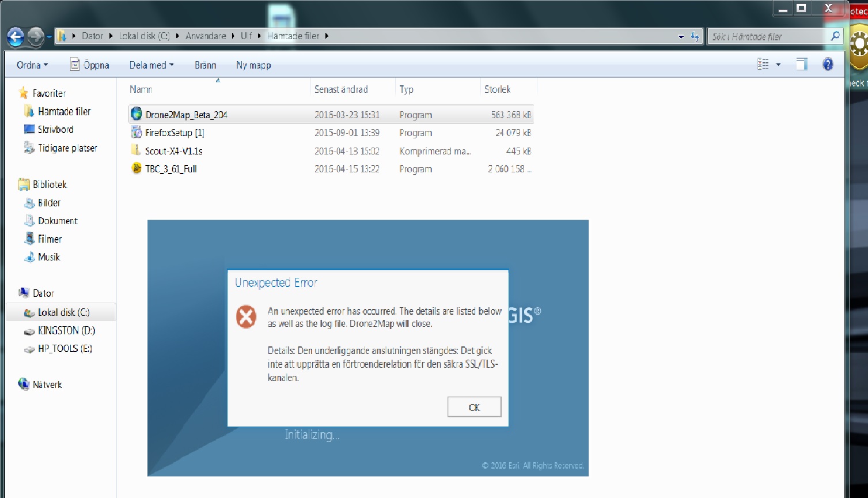Image resolution: width=868 pixels, height=498 pixels.
Task: Click the Drone2Map_Beta_204 globe icon
Action: [x=137, y=114]
